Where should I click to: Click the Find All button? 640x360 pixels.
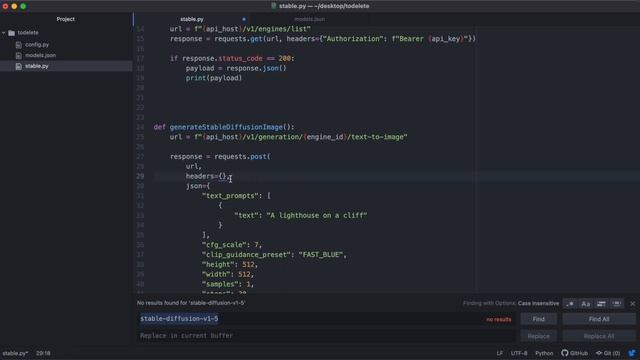click(599, 319)
